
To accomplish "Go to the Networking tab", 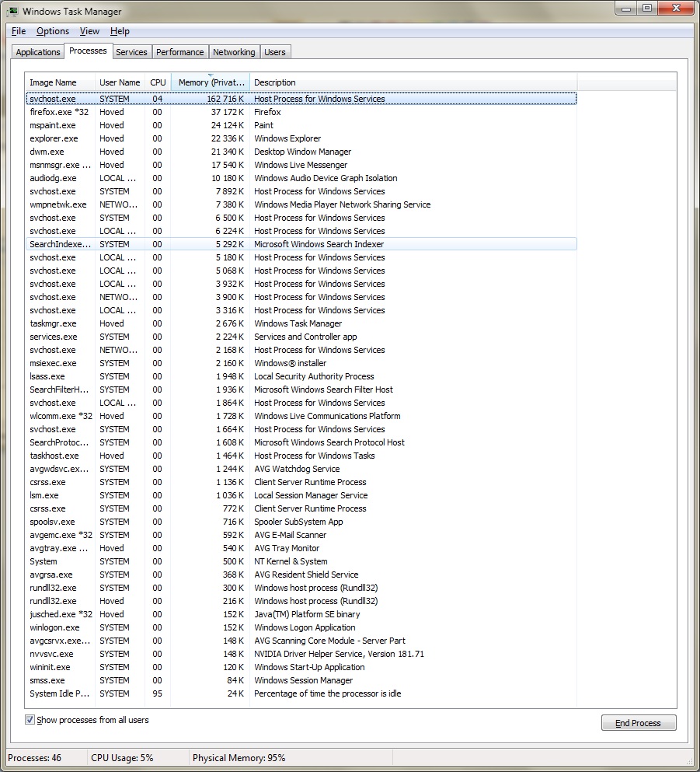I will point(234,52).
